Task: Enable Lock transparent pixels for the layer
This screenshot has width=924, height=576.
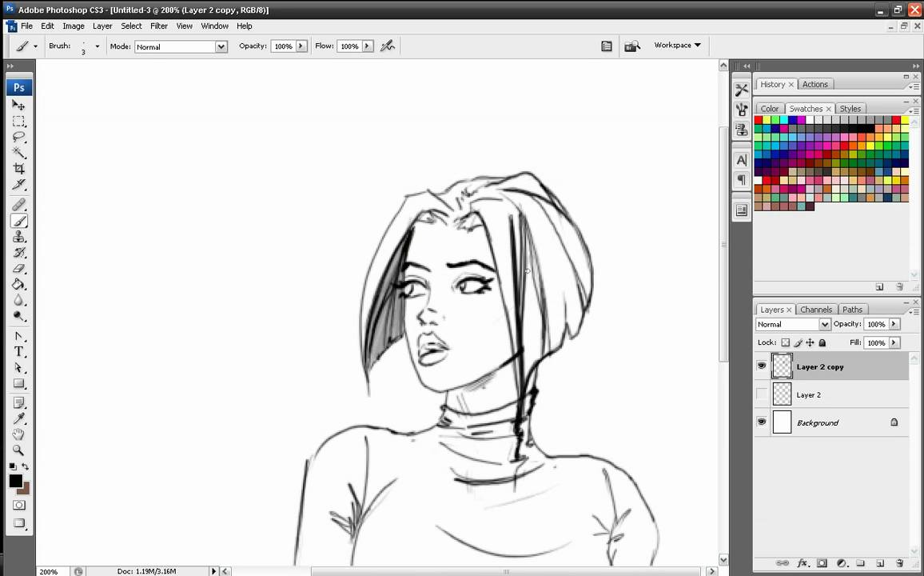Action: [786, 342]
